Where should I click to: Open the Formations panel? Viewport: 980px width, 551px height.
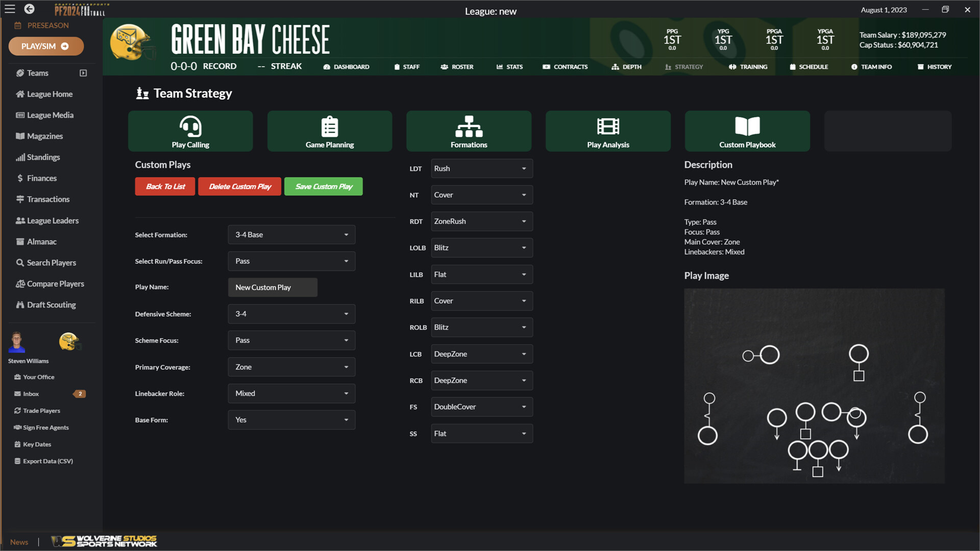[x=469, y=131]
